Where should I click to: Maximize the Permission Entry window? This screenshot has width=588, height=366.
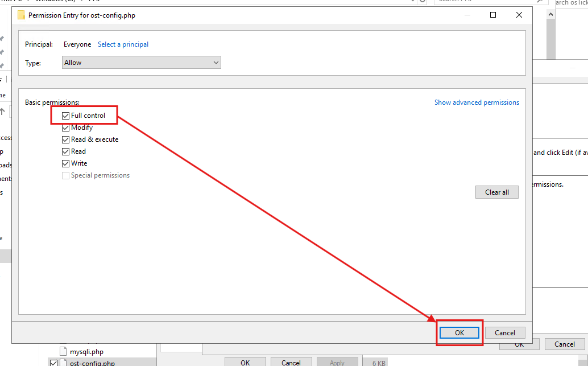coord(493,15)
